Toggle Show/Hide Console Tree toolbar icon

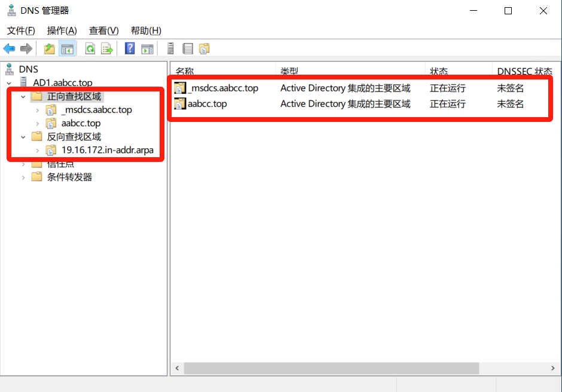click(x=67, y=49)
